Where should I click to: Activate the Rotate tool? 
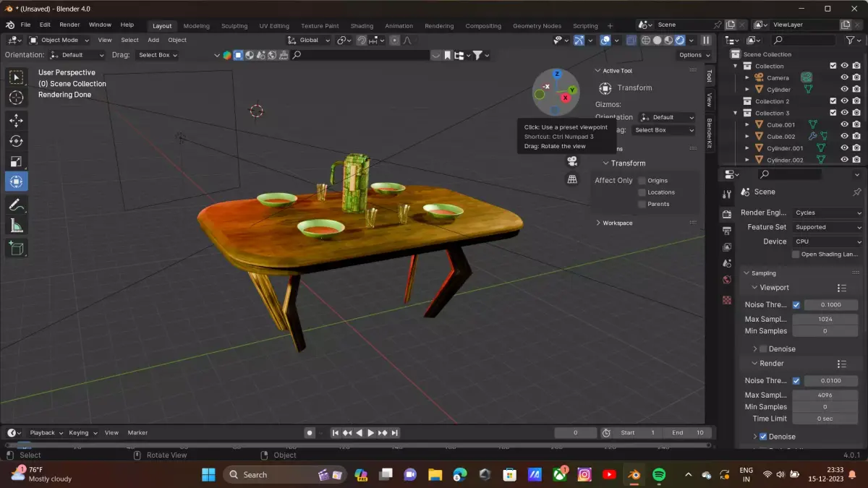[16, 142]
